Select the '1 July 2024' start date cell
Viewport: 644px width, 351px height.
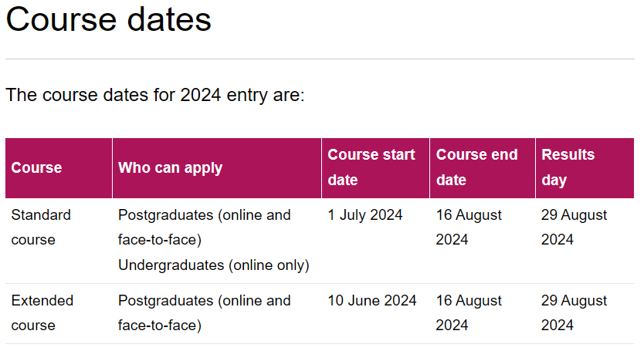pos(365,215)
